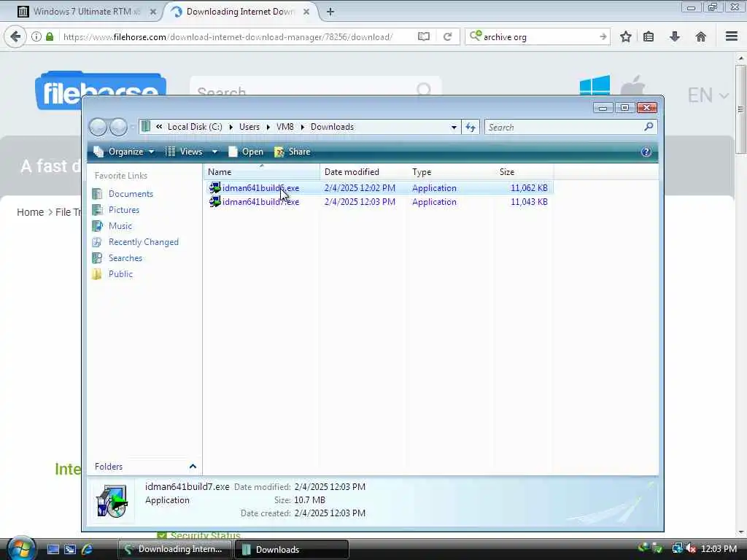
Task: Submit search with go arrow in search box
Action: click(x=603, y=36)
